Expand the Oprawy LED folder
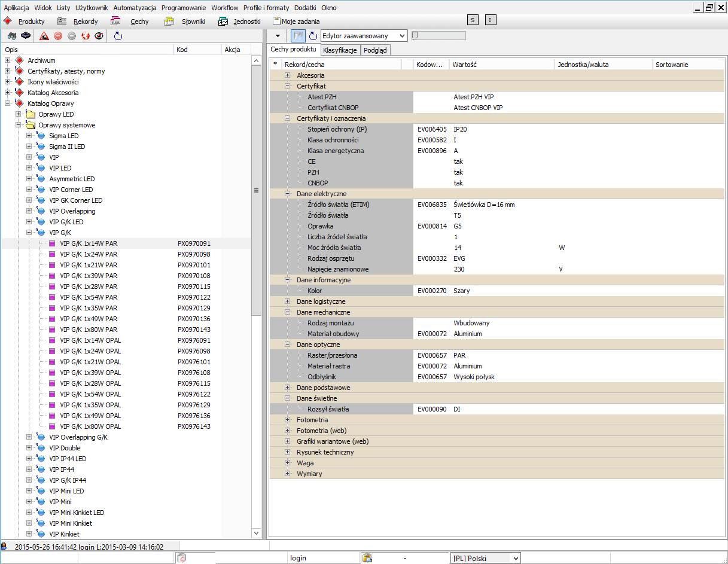The height and width of the screenshot is (564, 728). point(18,114)
